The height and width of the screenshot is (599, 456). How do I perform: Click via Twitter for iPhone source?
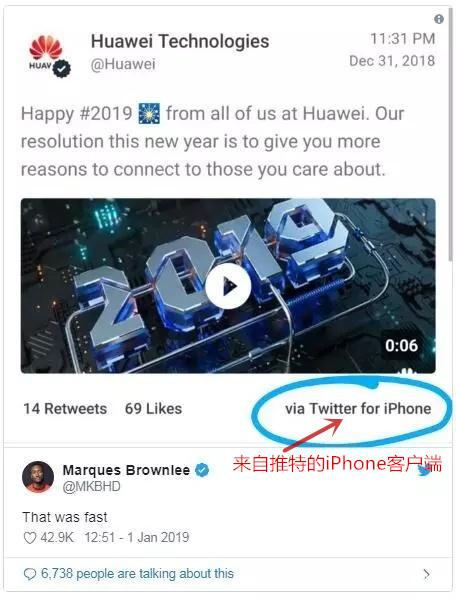(x=358, y=409)
